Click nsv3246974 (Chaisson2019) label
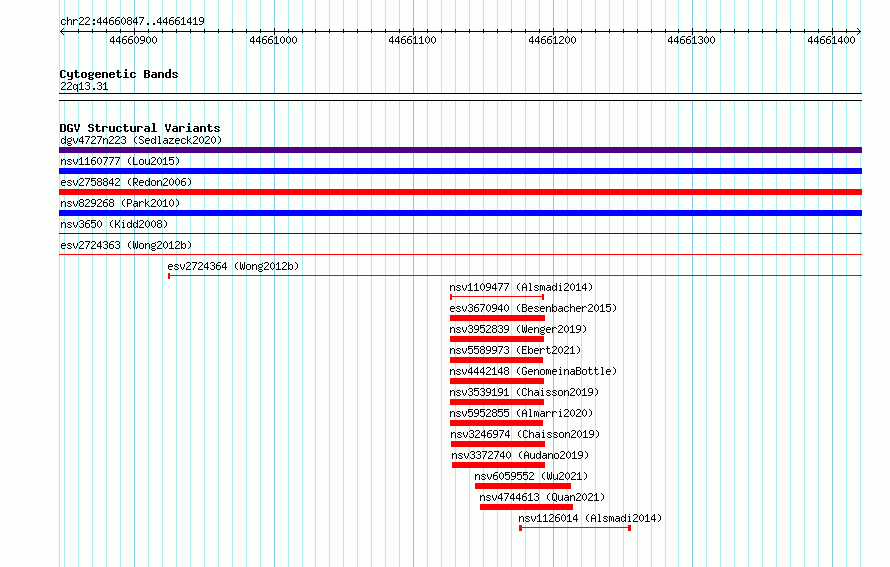Viewport: 890px width, 567px height. [525, 434]
